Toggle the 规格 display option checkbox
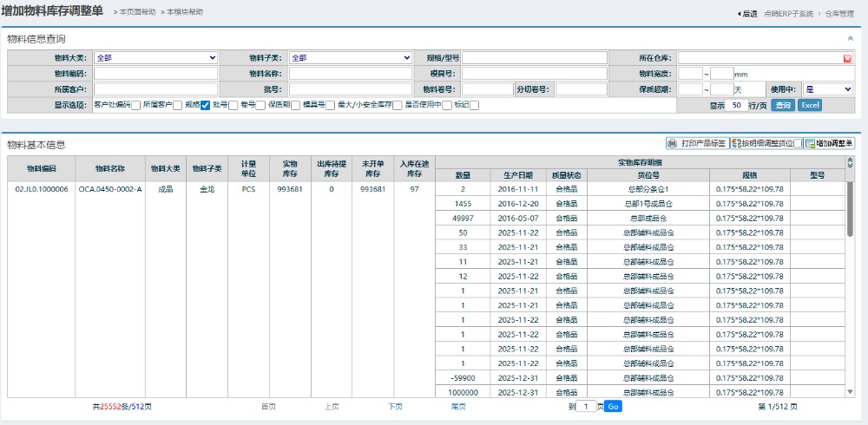 pyautogui.click(x=205, y=105)
